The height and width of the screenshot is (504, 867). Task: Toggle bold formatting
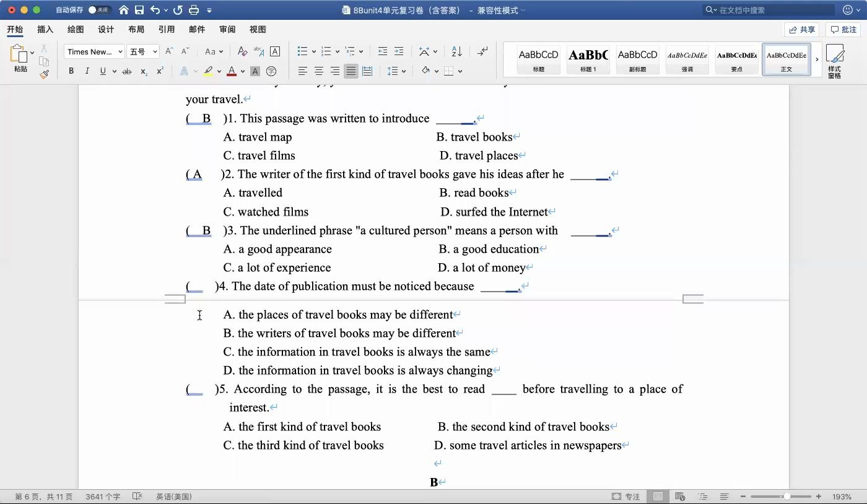coord(71,71)
